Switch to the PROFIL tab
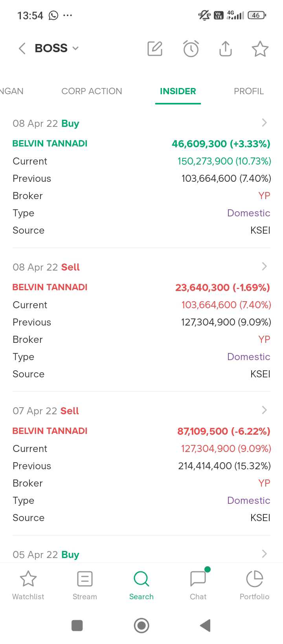The image size is (283, 644). [x=248, y=91]
